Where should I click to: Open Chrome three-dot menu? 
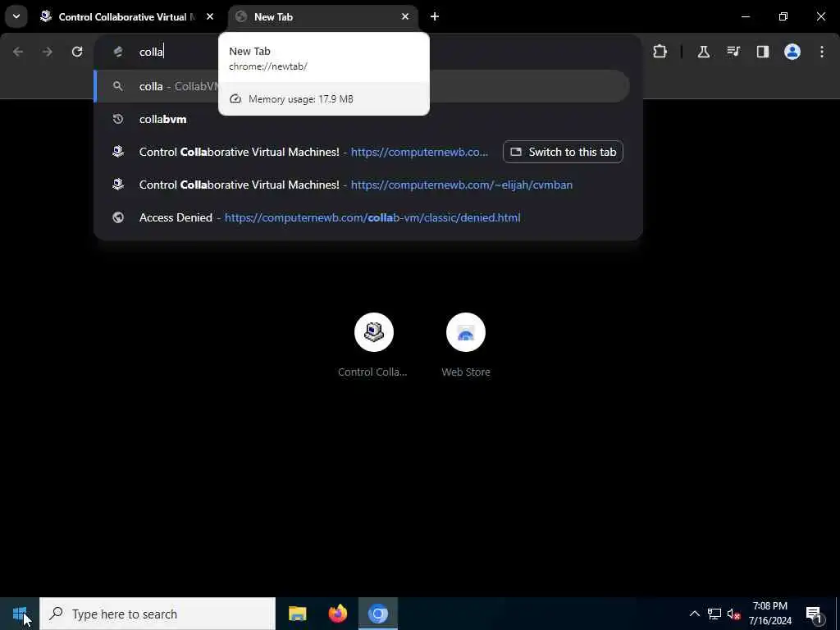pyautogui.click(x=822, y=52)
